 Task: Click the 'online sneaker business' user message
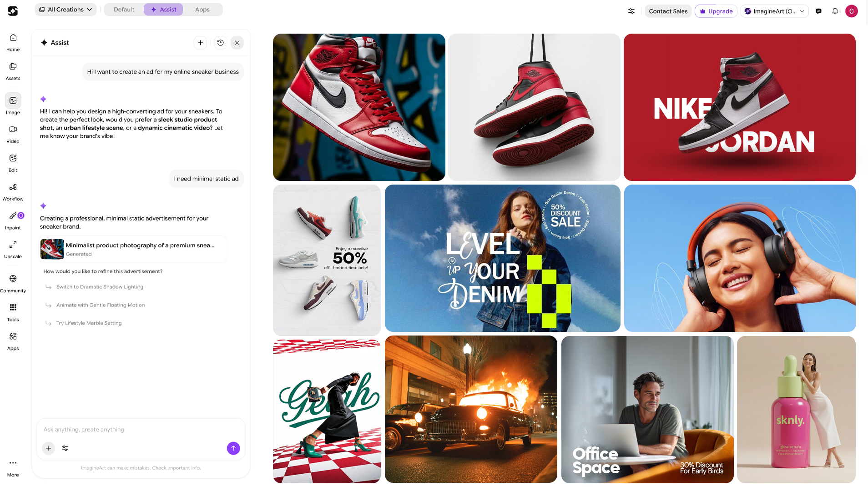click(x=163, y=72)
